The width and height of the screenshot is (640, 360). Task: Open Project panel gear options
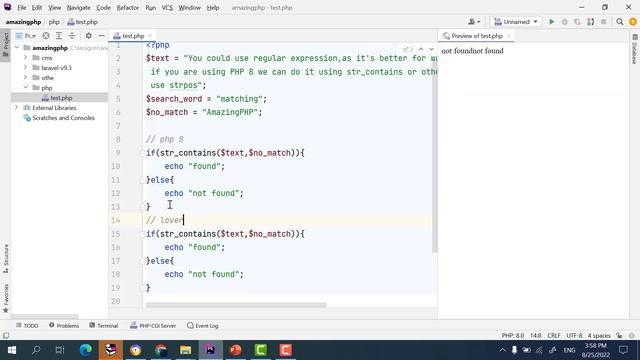click(88, 36)
